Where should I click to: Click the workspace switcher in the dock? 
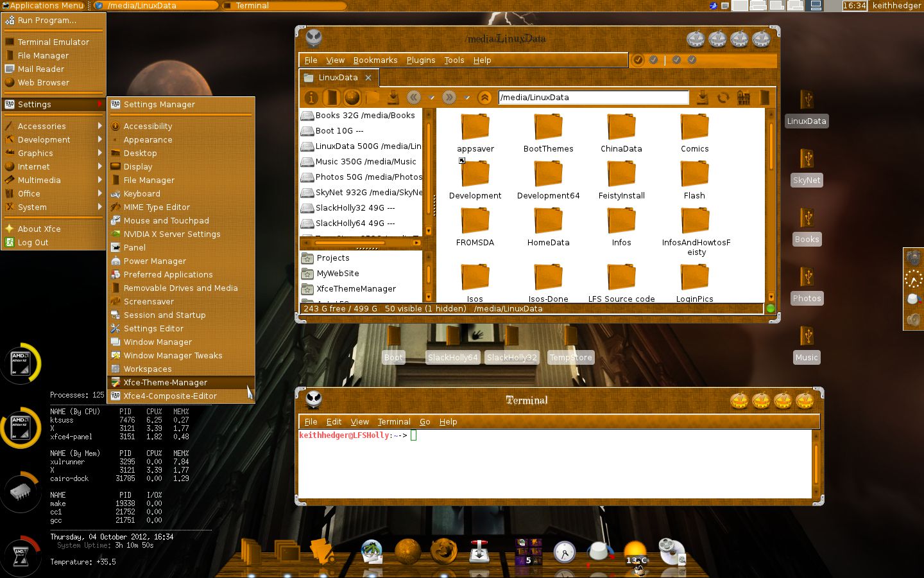(529, 552)
